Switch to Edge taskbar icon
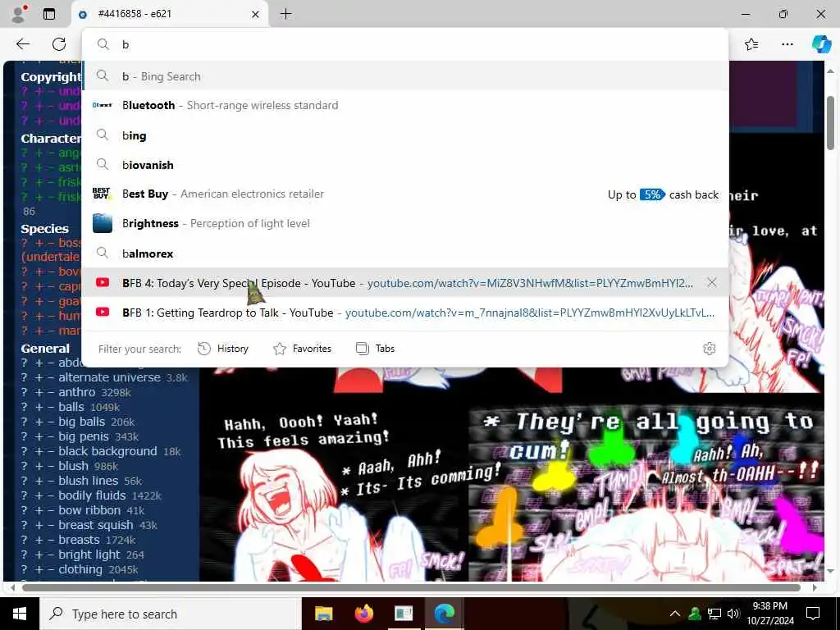840x630 pixels. [444, 614]
